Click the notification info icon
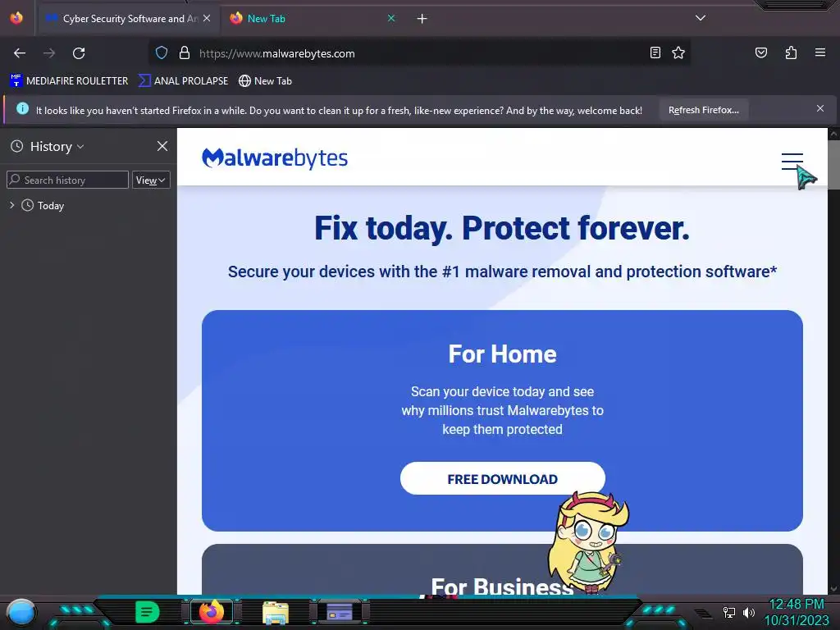The width and height of the screenshot is (840, 630). click(22, 109)
